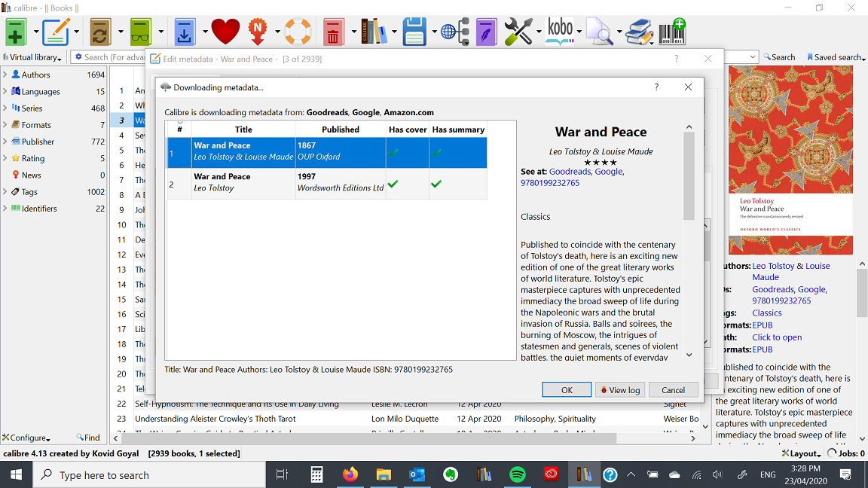Expand the Tags category
This screenshot has width=868, height=488.
(x=5, y=191)
